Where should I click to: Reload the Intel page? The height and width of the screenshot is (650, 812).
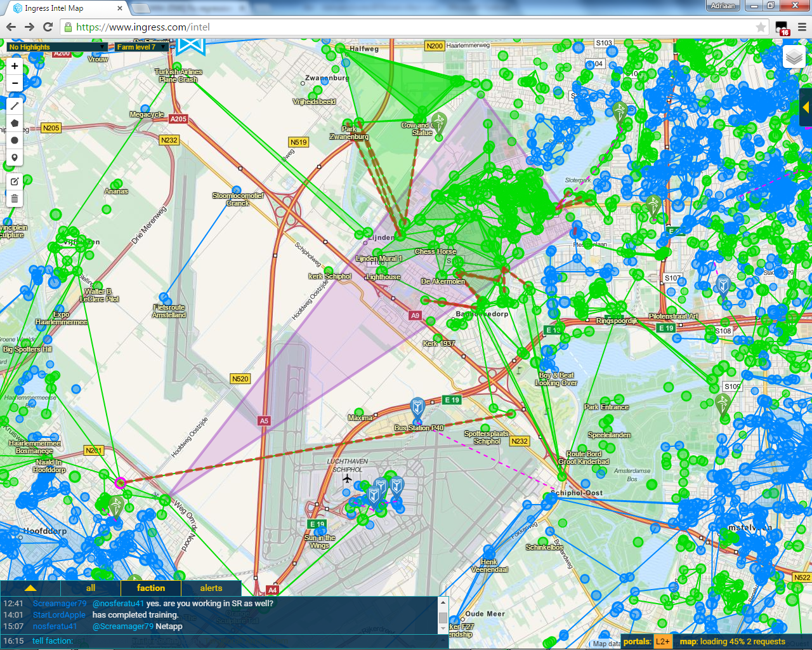tap(48, 27)
